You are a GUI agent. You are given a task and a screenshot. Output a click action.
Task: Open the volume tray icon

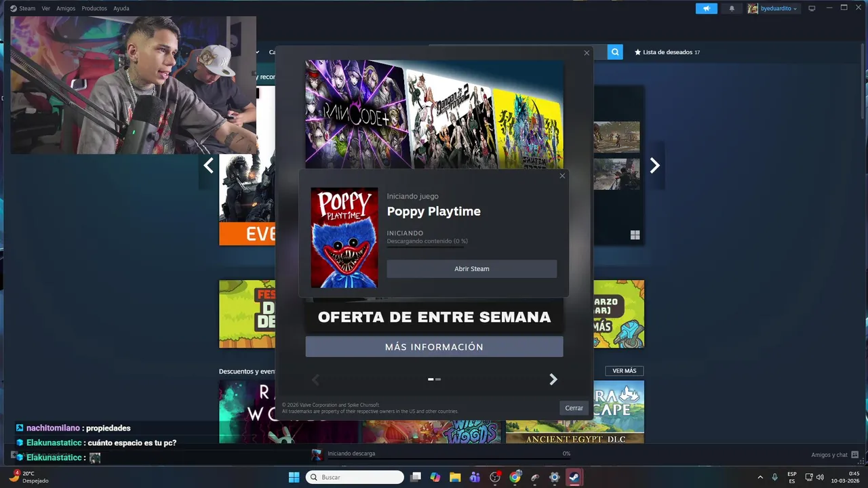coord(820,477)
